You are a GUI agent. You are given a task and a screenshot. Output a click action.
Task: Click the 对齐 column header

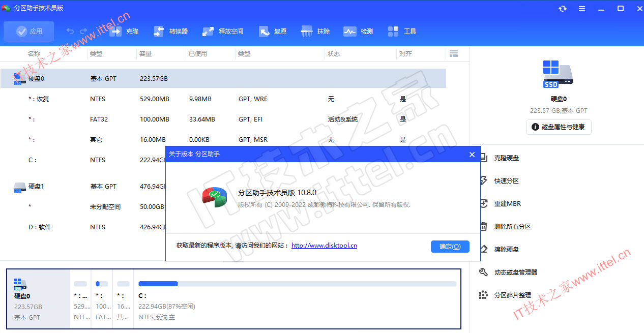pos(405,53)
